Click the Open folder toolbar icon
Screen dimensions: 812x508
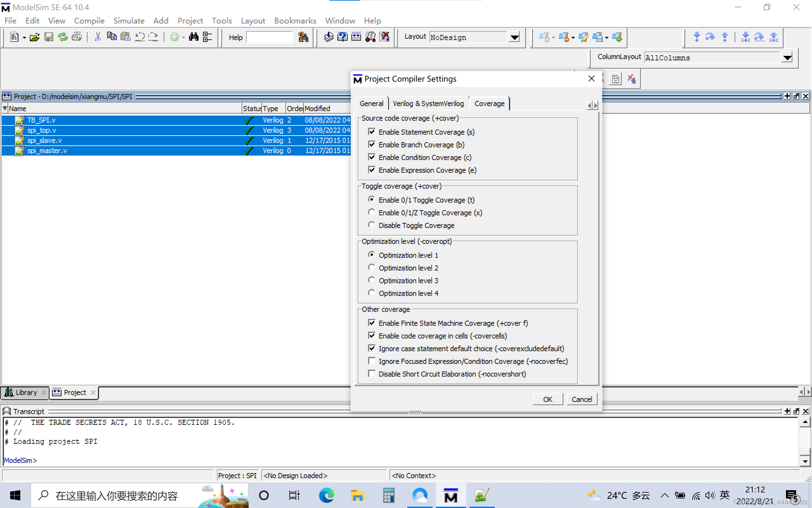pyautogui.click(x=35, y=37)
